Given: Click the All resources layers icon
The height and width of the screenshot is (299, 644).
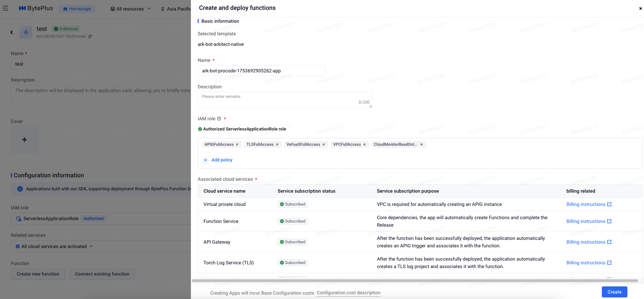Looking at the screenshot, I should pos(113,9).
